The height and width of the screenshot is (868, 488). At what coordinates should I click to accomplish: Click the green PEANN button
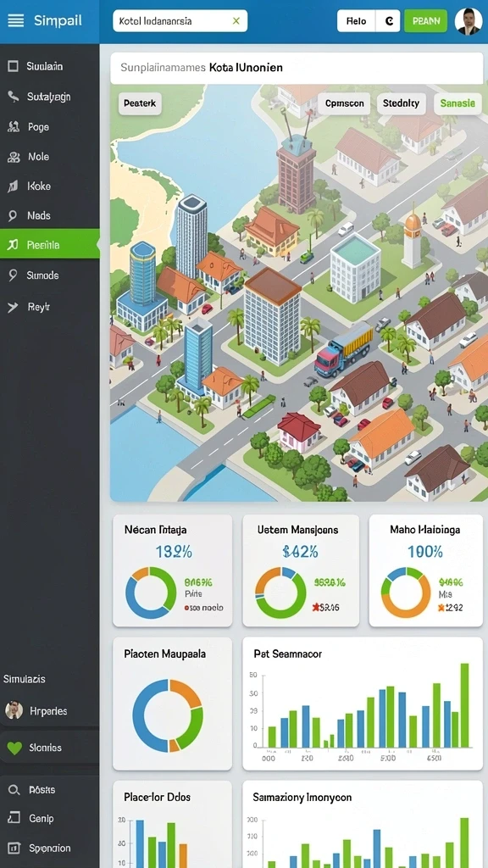(425, 21)
